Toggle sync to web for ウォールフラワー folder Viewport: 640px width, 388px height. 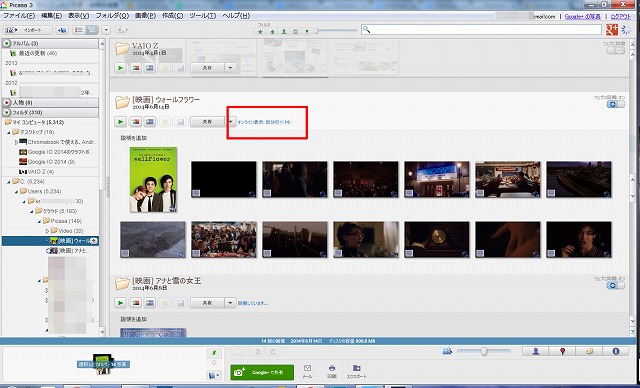[616, 104]
